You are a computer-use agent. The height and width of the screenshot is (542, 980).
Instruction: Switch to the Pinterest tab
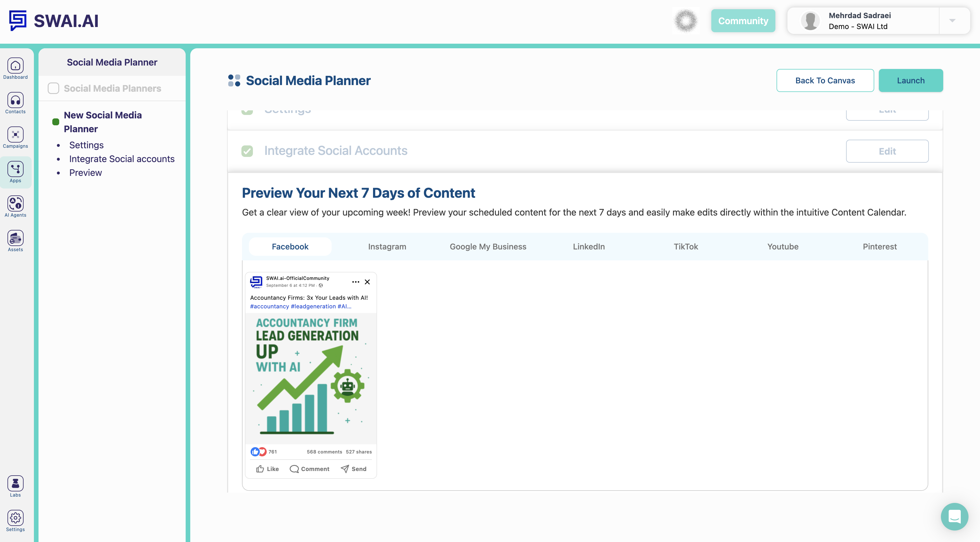(x=880, y=247)
